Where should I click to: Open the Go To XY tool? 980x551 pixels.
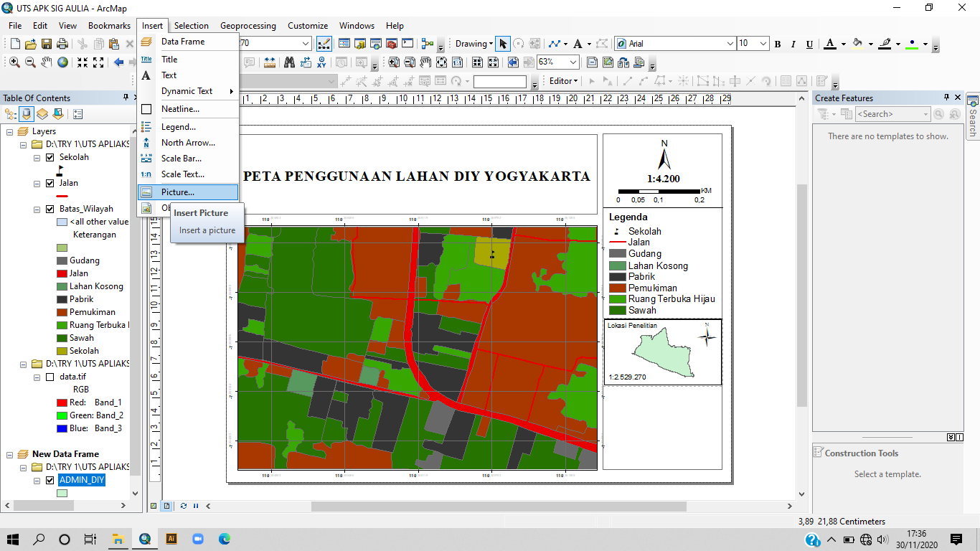(321, 62)
